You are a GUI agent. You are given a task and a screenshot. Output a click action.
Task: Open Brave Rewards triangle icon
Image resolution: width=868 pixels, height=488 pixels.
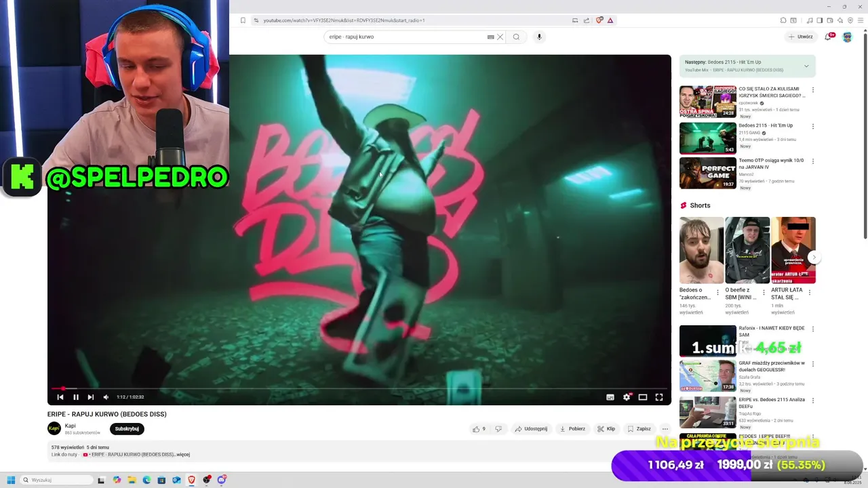click(x=610, y=20)
